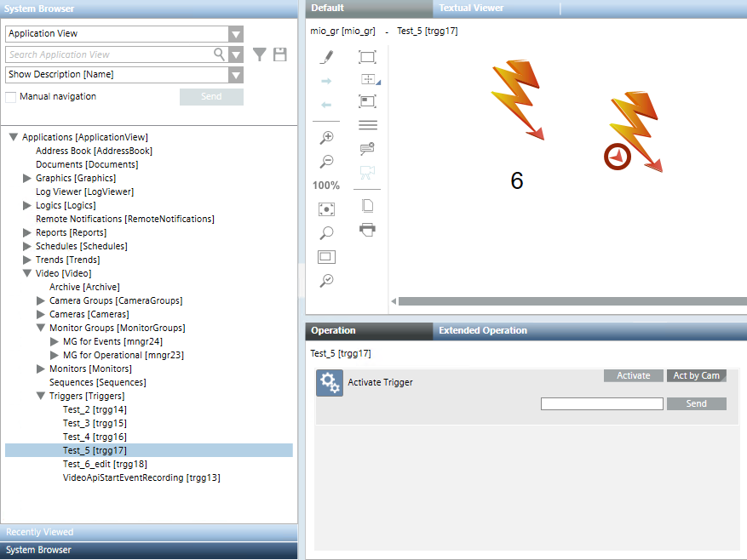Click the zoom percentage 100% label
Viewport: 747px width, 560px height.
point(326,185)
